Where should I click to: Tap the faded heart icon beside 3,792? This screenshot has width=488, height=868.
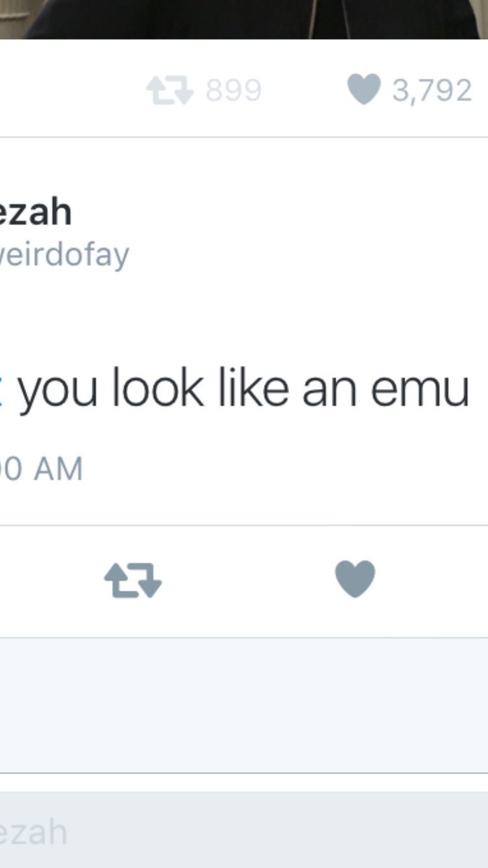364,90
